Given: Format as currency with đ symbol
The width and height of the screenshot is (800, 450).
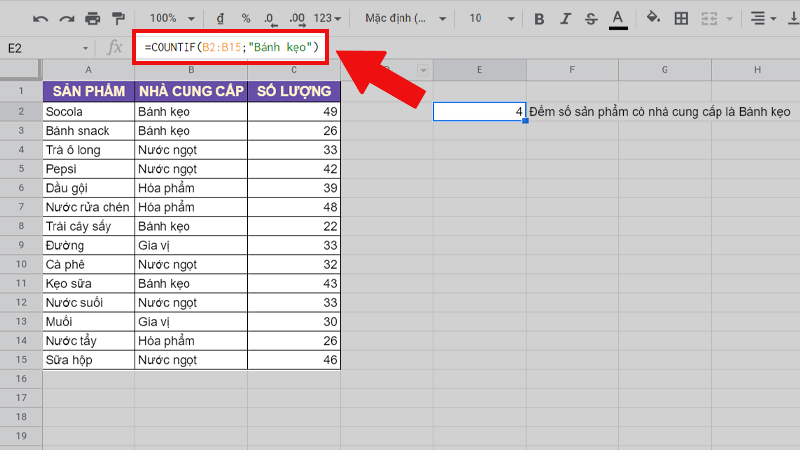Looking at the screenshot, I should (x=219, y=18).
